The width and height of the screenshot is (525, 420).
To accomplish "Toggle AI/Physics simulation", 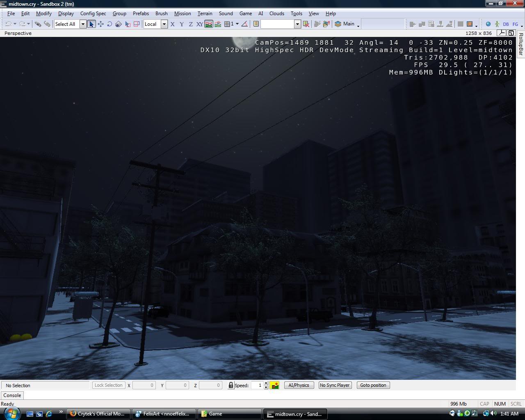I will 299,385.
